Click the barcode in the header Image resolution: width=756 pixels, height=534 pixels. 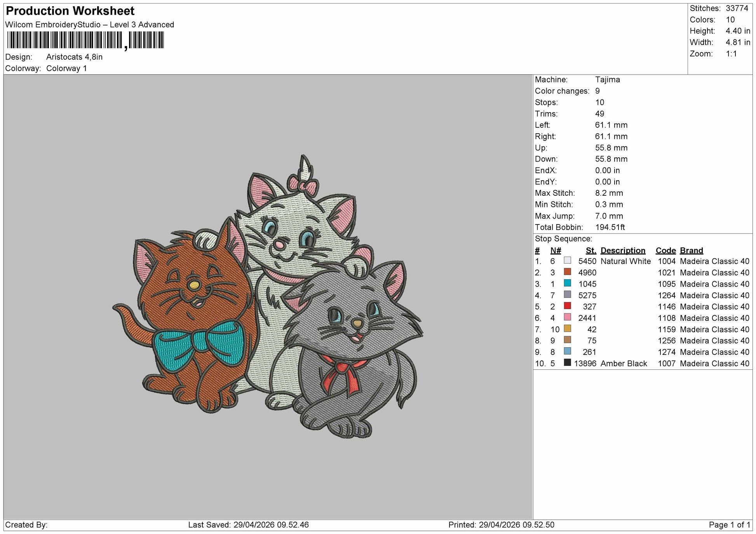(x=85, y=40)
